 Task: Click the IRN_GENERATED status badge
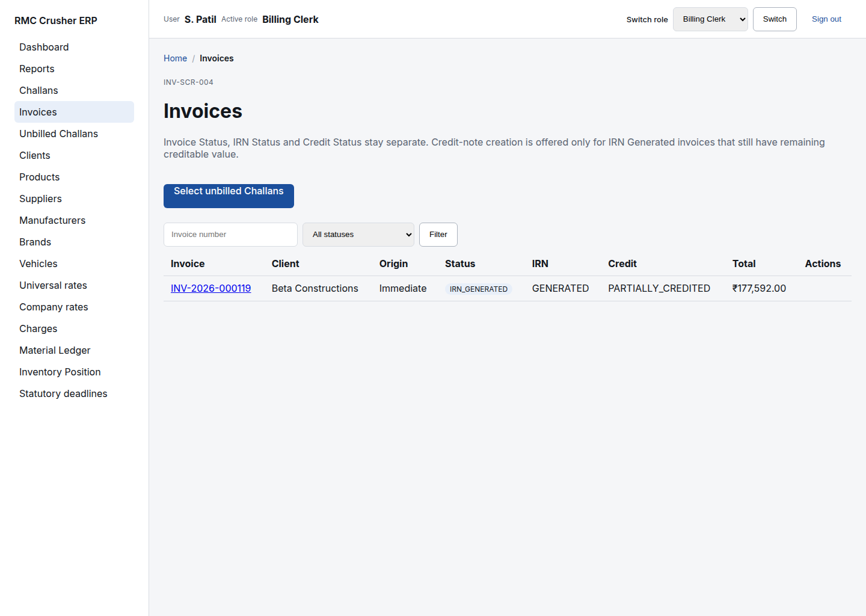[479, 289]
